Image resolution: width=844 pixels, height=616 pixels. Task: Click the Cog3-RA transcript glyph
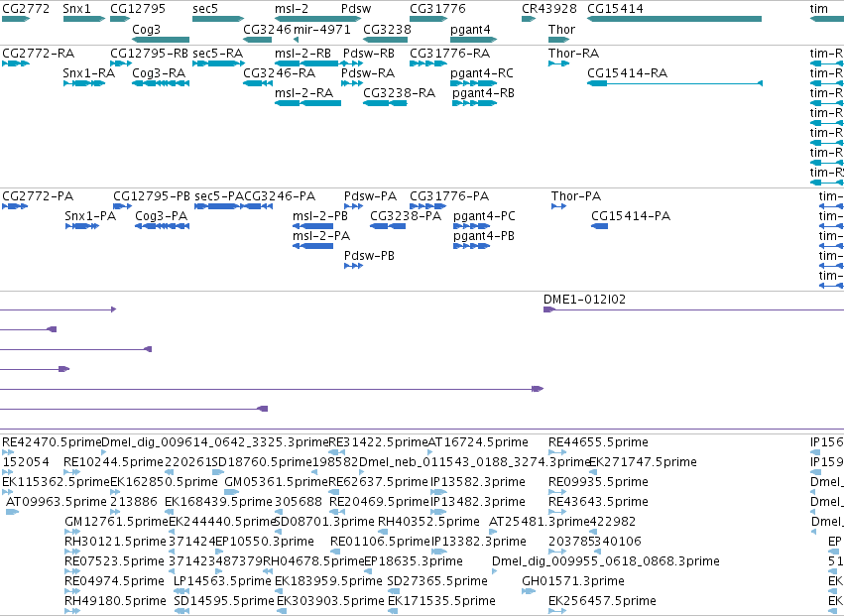(x=161, y=83)
